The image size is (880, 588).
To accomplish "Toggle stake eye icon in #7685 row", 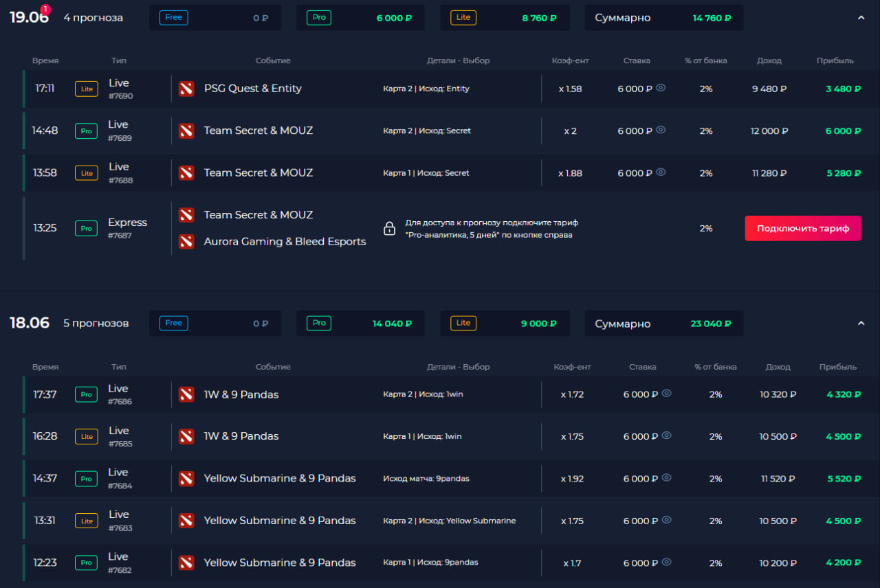I will 666,436.
